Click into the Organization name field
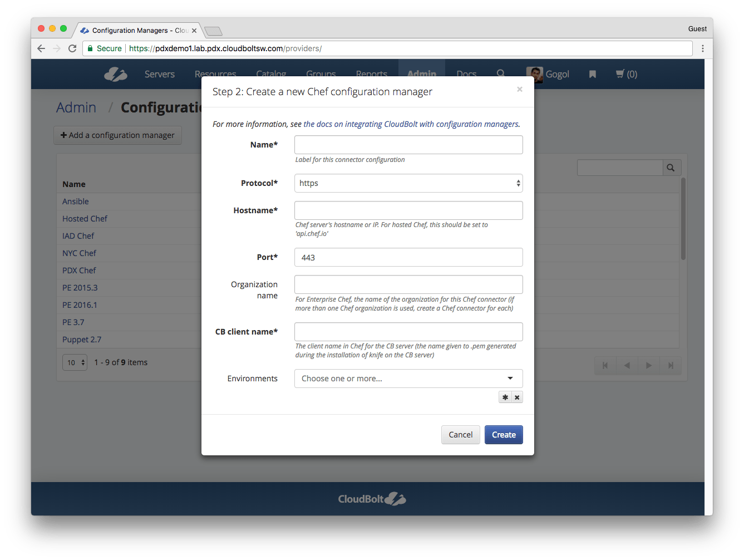This screenshot has width=744, height=560. coord(408,284)
